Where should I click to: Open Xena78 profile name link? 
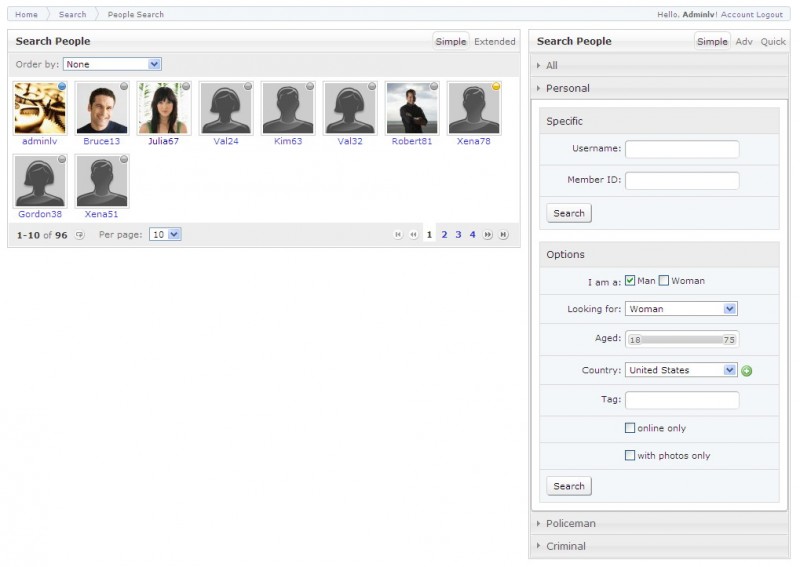(x=473, y=141)
